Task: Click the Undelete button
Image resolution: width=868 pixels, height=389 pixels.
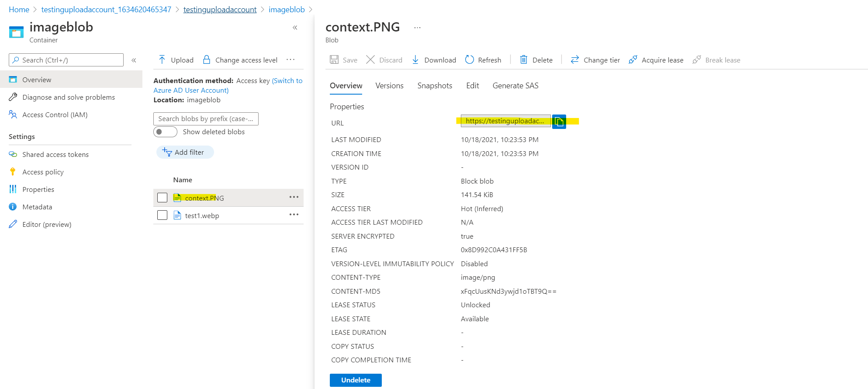Action: [x=356, y=380]
